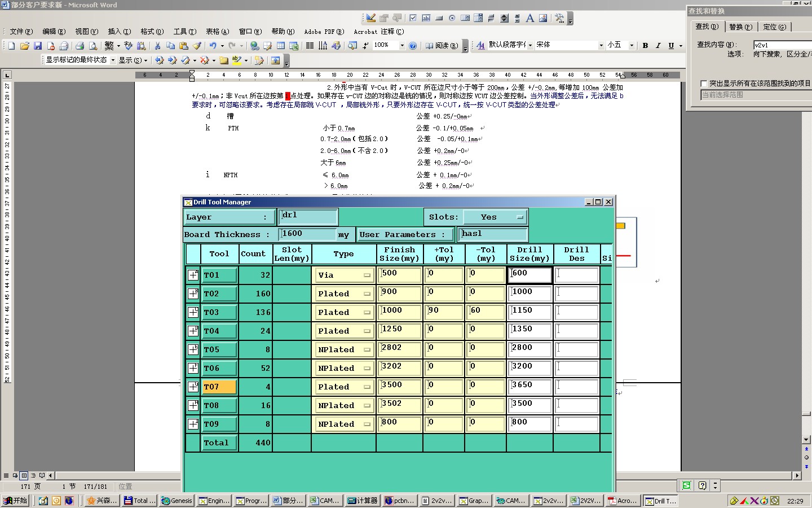
Task: Open the 格式(O) Format menu
Action: coord(152,32)
